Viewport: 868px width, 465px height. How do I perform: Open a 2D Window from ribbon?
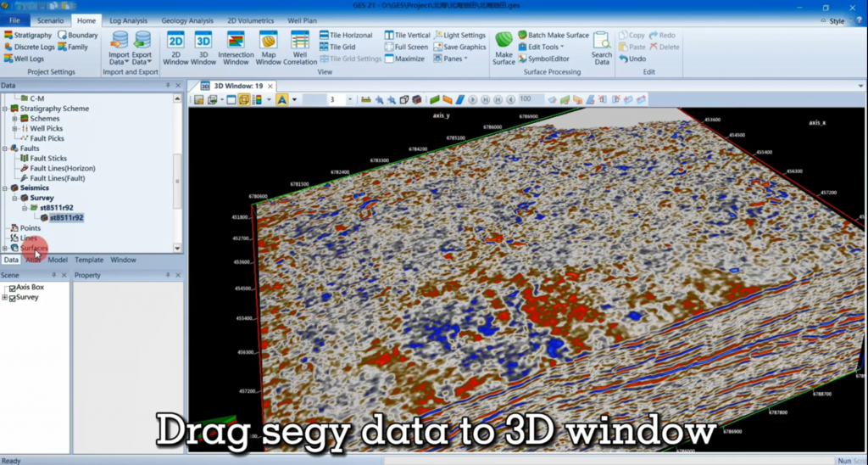click(175, 48)
